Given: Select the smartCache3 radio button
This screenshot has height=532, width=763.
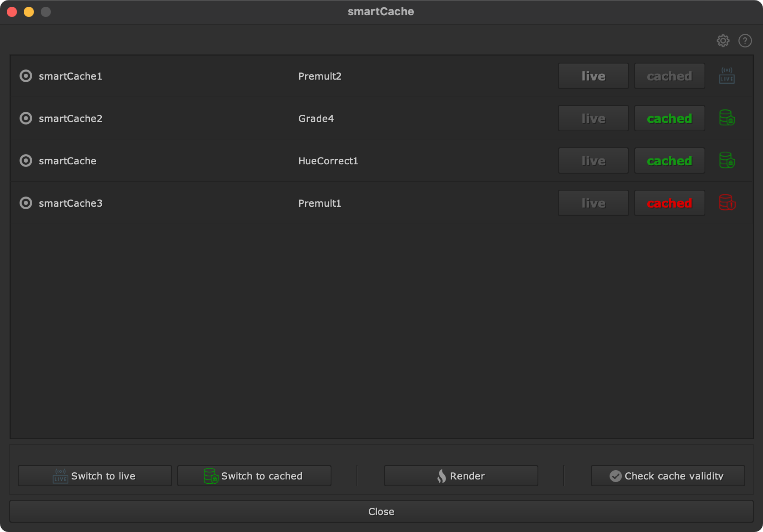Looking at the screenshot, I should [x=26, y=203].
